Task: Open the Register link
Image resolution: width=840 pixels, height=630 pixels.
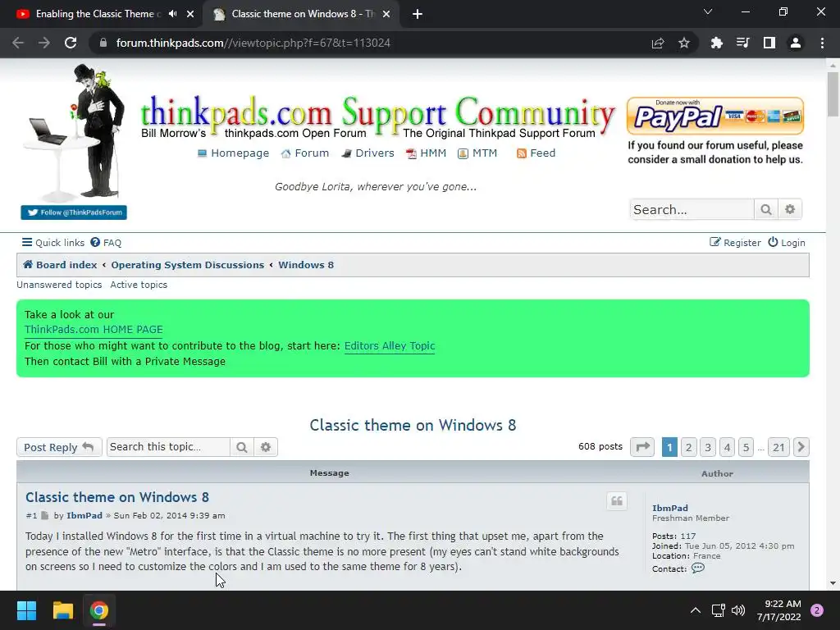Action: tap(735, 243)
